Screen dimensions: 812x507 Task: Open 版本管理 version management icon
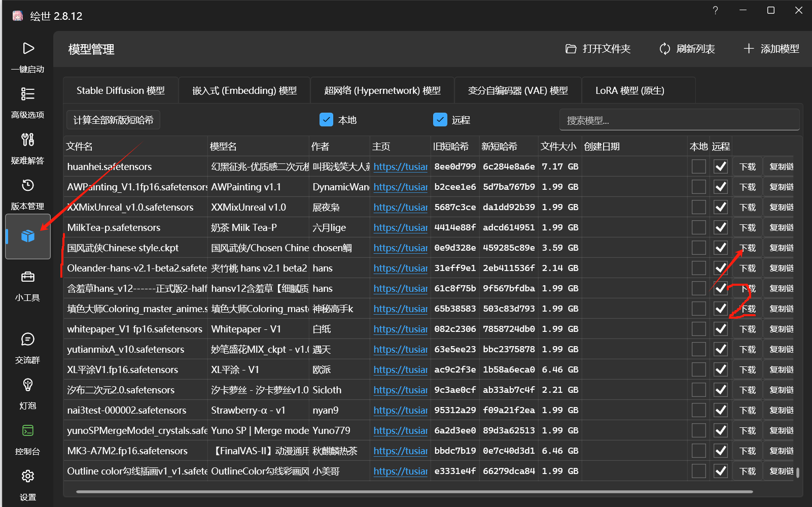[x=28, y=185]
